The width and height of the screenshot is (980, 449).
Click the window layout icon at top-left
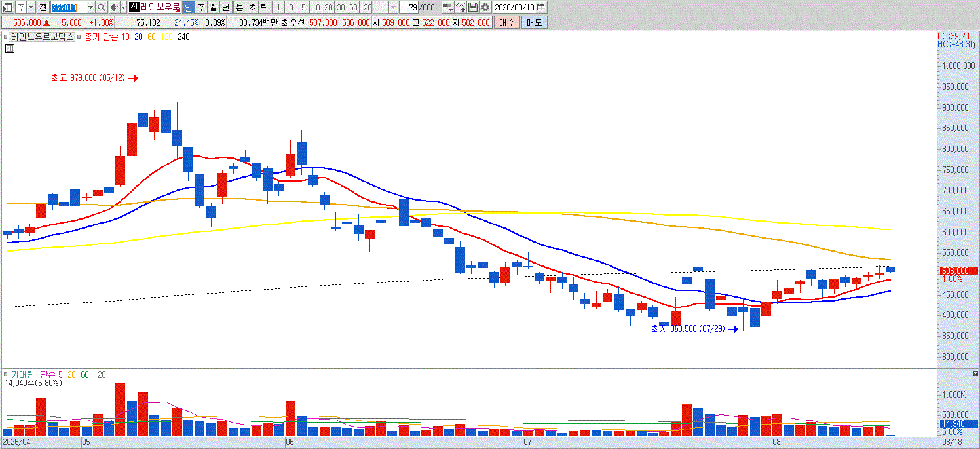8,7
